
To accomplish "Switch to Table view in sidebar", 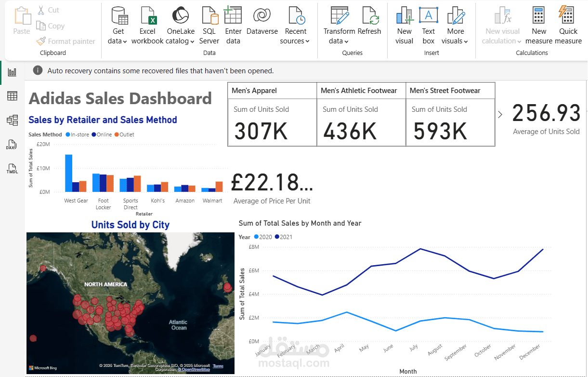I will [12, 96].
